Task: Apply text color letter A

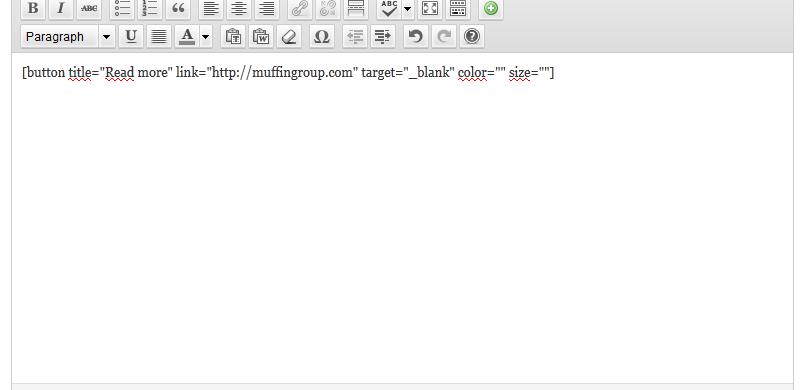Action: (187, 36)
